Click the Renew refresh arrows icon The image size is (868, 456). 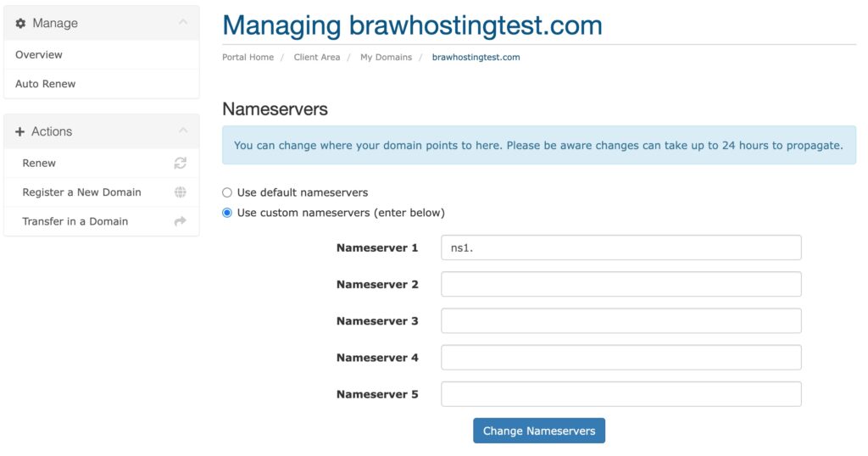click(x=181, y=164)
